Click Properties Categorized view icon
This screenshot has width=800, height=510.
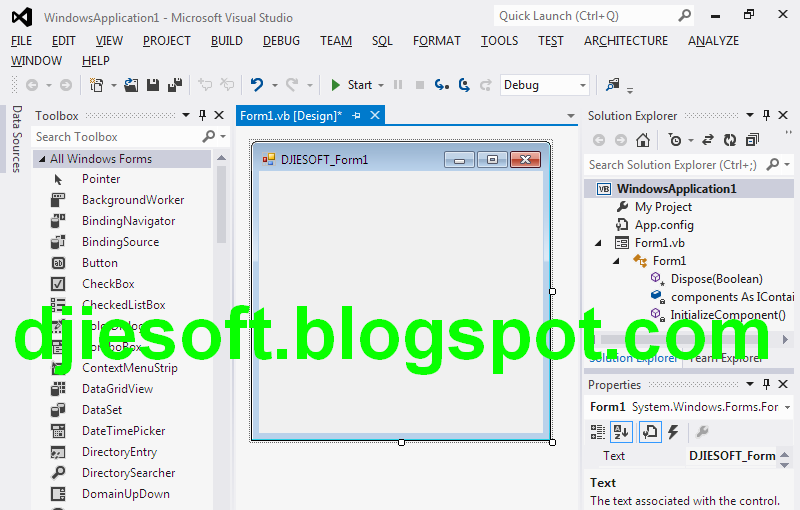coord(598,432)
